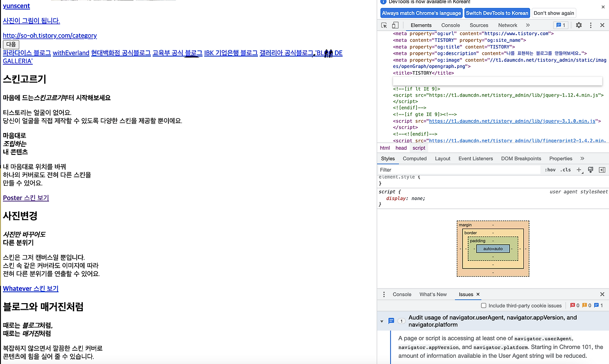
Task: Open DevTools settings gear
Action: (579, 25)
